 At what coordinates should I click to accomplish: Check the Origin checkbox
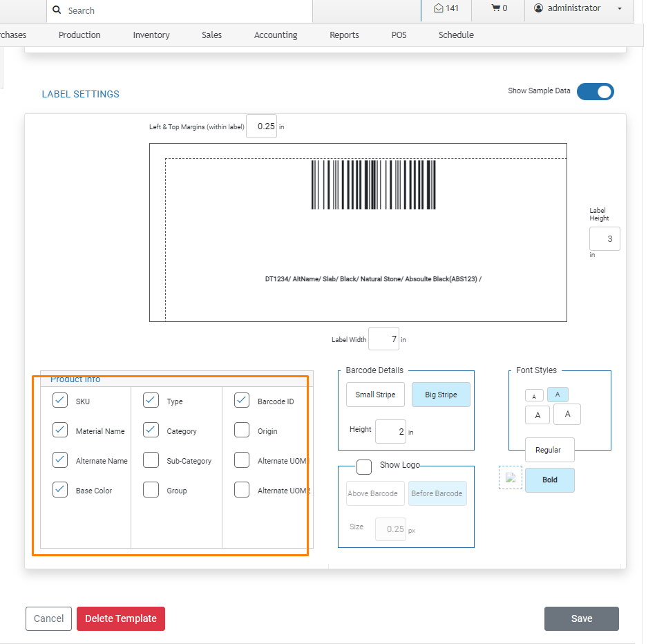(x=242, y=430)
